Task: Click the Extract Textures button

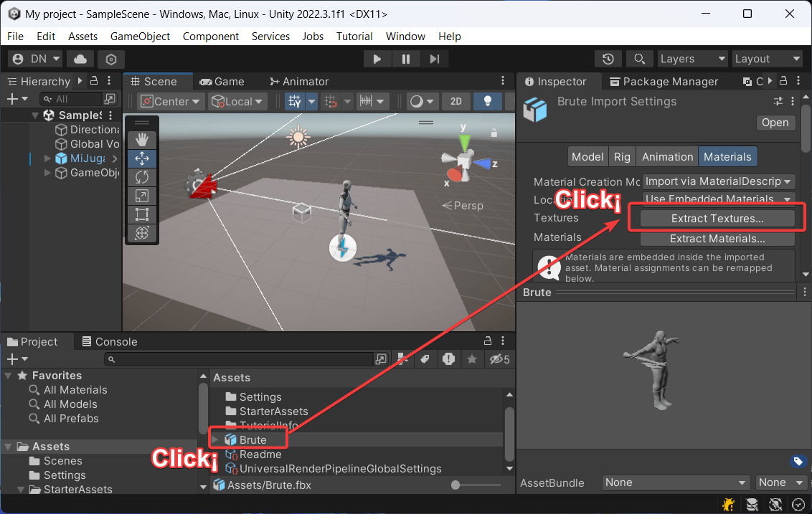Action: (717, 219)
